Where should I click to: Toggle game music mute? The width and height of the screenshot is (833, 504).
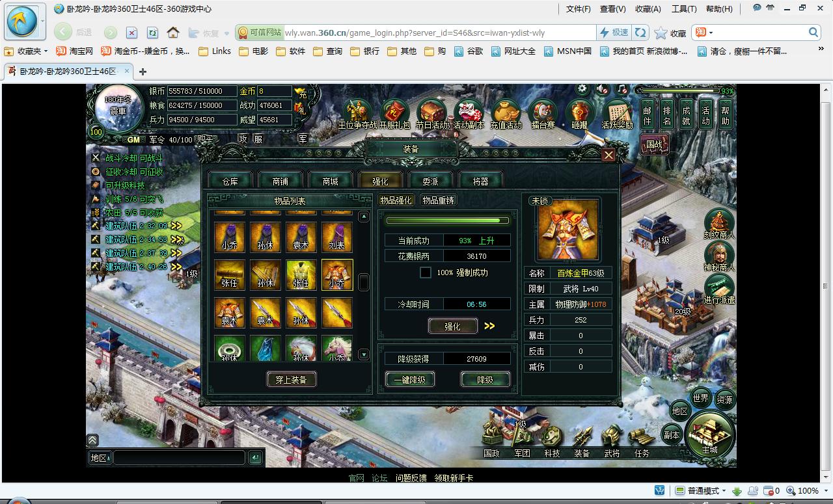622,89
